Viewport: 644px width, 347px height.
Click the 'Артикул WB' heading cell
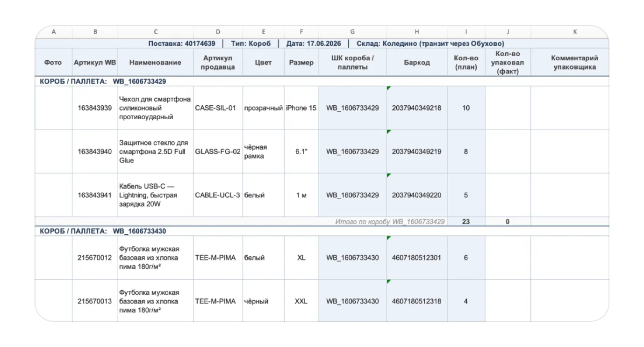click(x=95, y=62)
